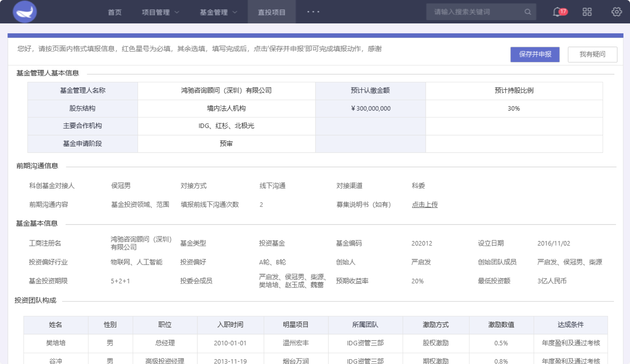Click the 物联网、人工智能 value
The image size is (630, 364).
point(137,262)
